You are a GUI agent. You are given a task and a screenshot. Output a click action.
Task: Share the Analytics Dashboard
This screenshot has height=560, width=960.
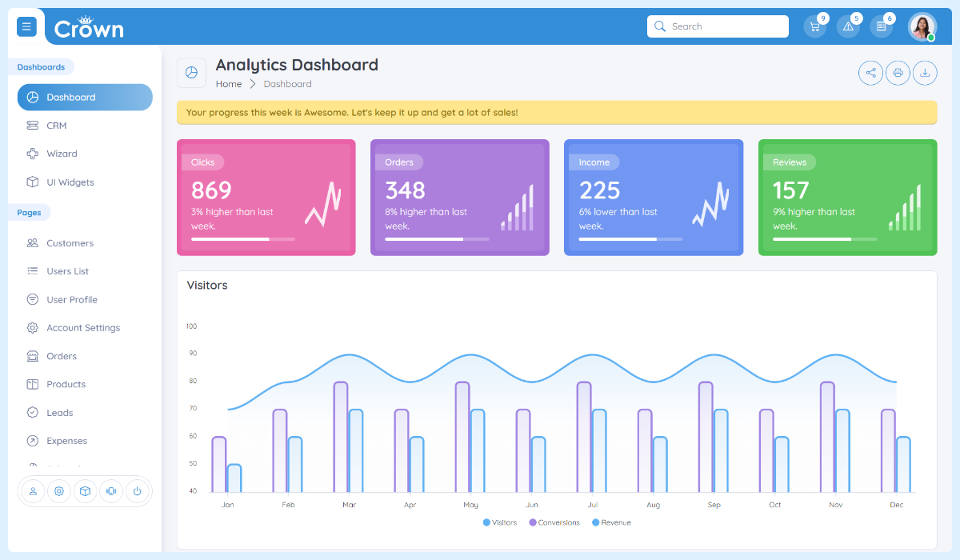pos(870,73)
